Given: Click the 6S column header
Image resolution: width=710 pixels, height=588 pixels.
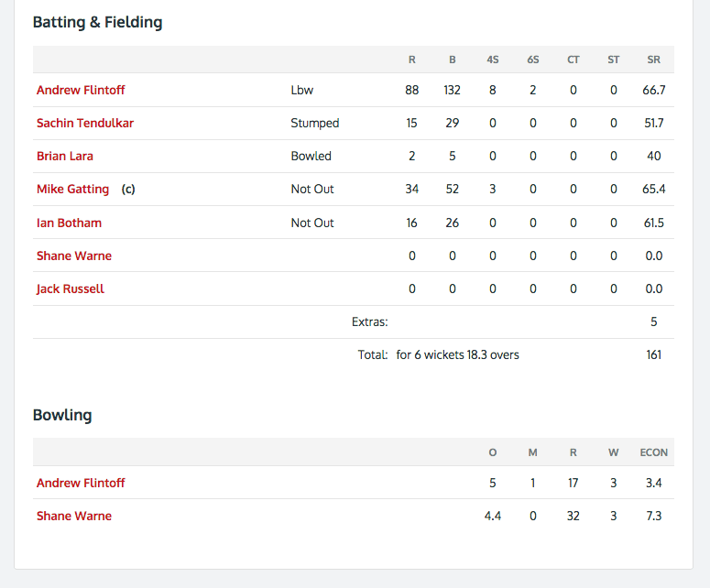Looking at the screenshot, I should click(533, 60).
